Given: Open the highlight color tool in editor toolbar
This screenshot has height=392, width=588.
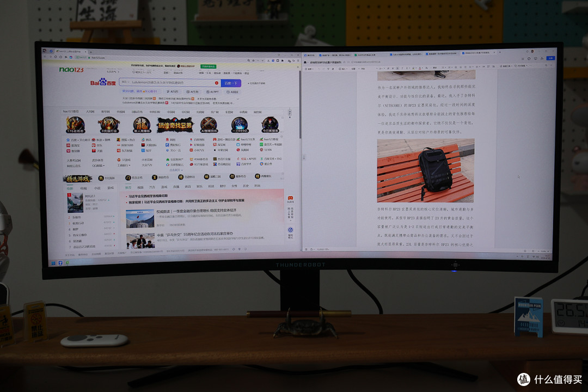Looking at the screenshot, I should pyautogui.click(x=414, y=68).
